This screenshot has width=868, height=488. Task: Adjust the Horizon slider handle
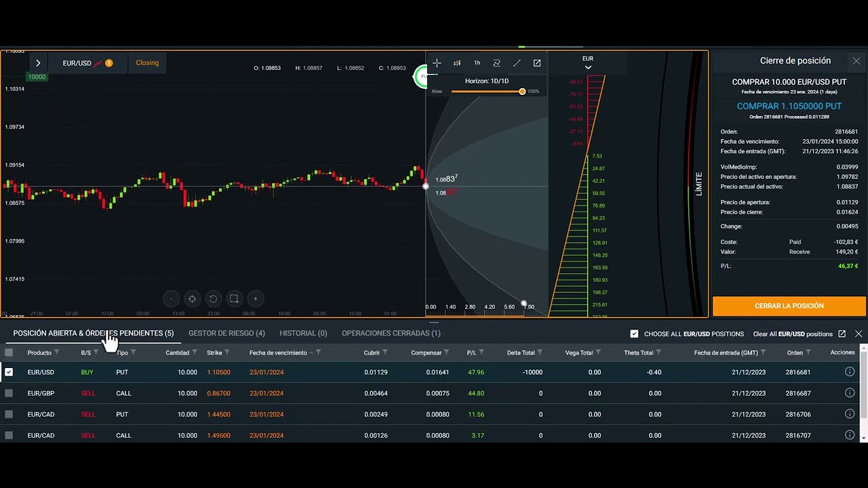(x=522, y=91)
